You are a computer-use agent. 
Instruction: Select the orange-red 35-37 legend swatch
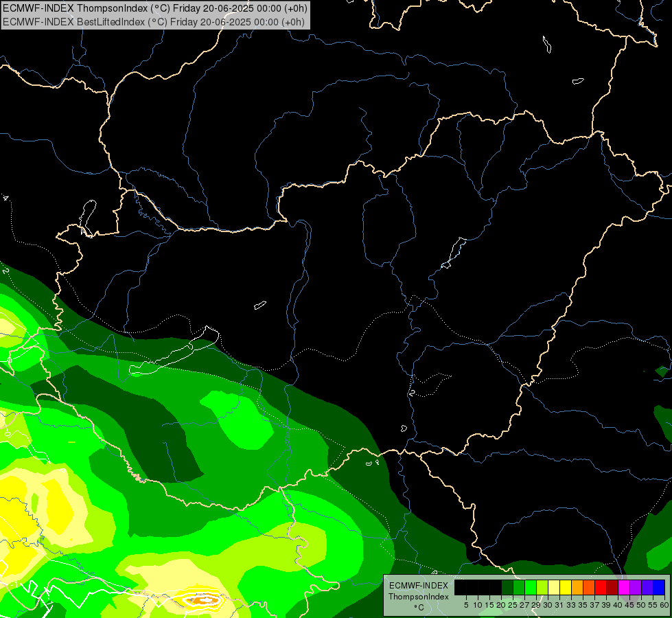588,587
